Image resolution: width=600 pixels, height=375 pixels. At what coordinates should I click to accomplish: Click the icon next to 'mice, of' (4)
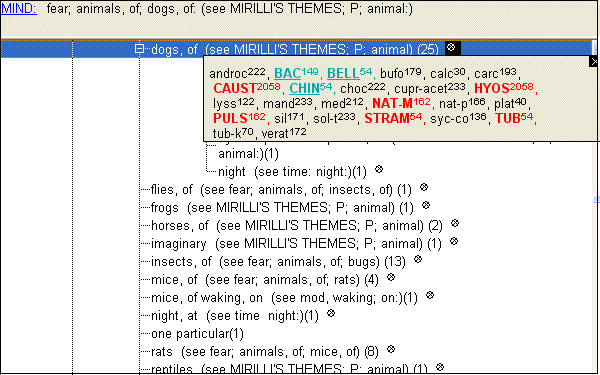[391, 277]
